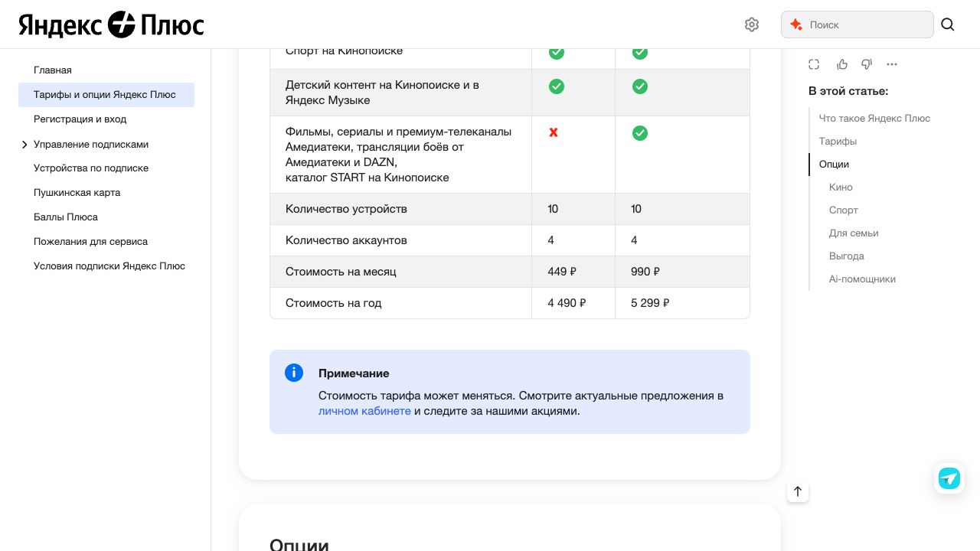The image size is (980, 551).
Task: Click the thumbs down icon
Action: (867, 64)
